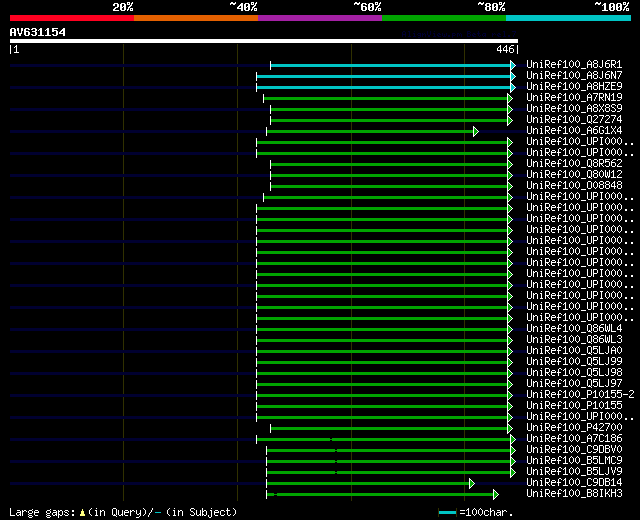Click the AV631154 query name

[38, 32]
